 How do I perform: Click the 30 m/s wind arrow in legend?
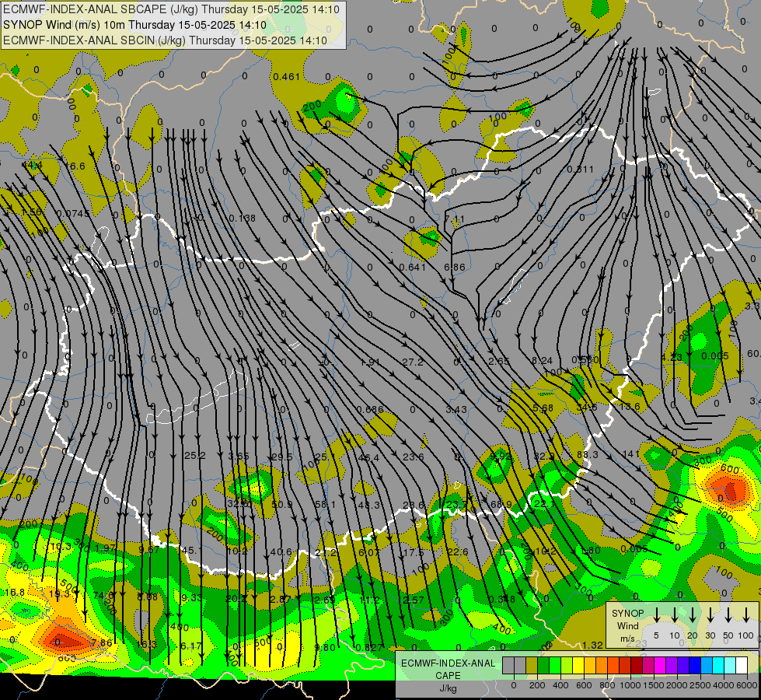(x=710, y=615)
